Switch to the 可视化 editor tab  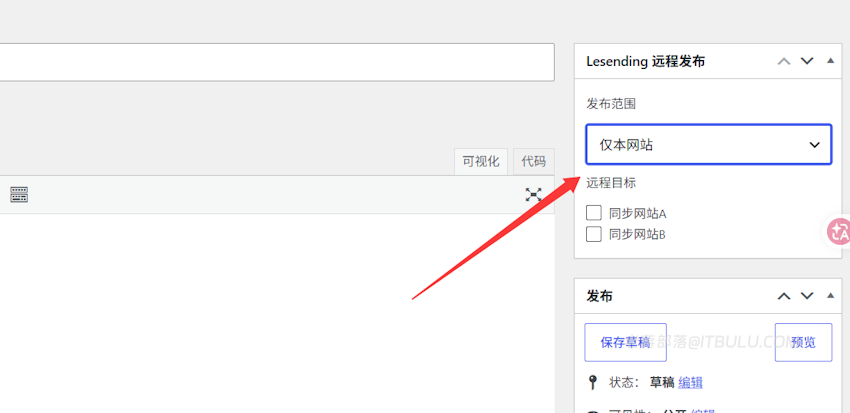coord(481,162)
